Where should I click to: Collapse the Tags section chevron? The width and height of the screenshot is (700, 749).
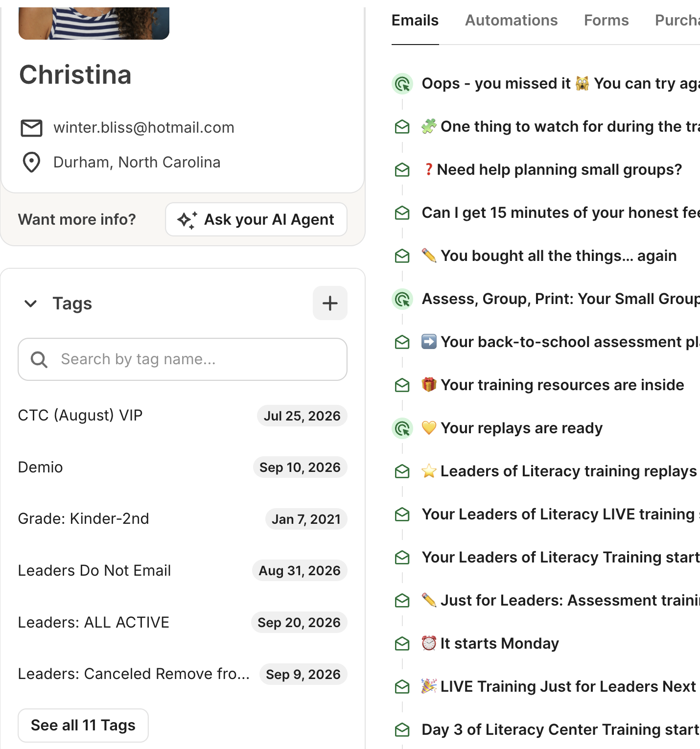tap(31, 304)
